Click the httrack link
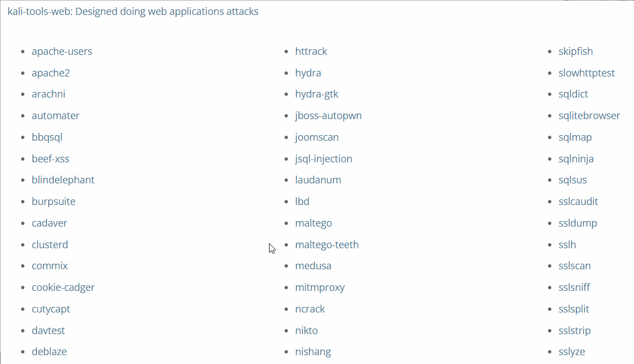 [311, 52]
